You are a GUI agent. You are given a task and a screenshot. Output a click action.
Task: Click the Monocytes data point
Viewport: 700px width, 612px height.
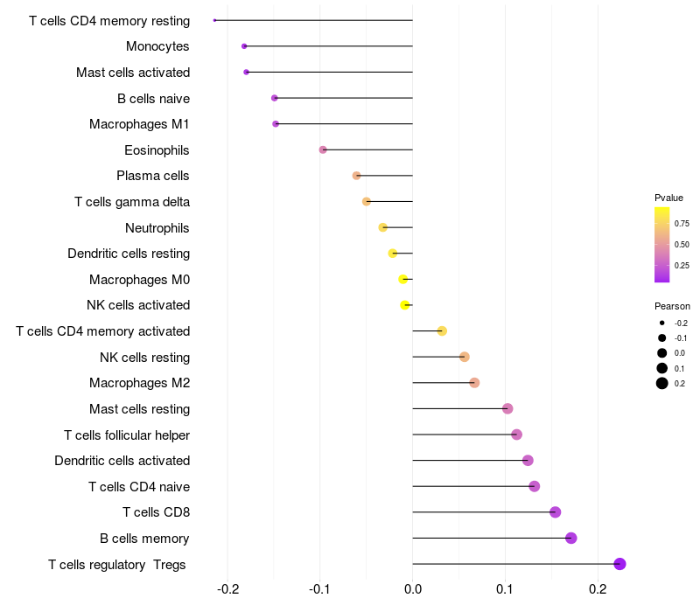244,46
